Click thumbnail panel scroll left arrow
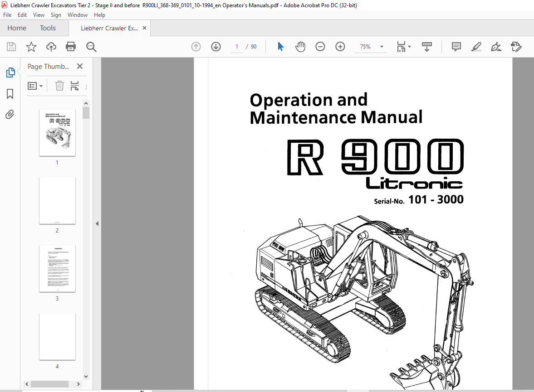 pyautogui.click(x=27, y=384)
